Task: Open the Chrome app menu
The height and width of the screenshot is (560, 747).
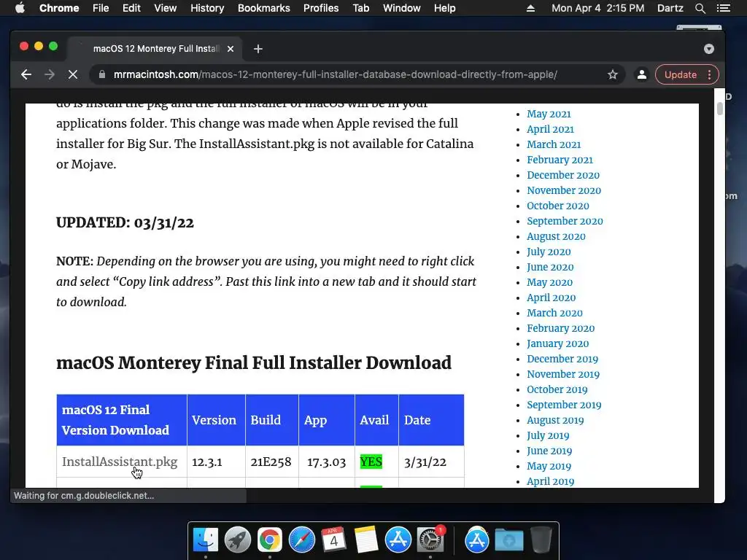Action: (59, 8)
